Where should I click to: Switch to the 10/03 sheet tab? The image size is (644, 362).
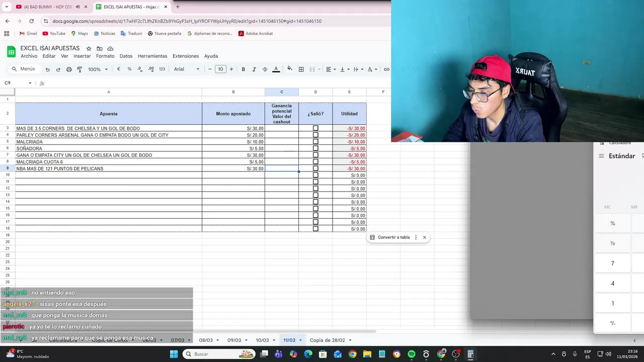262,340
